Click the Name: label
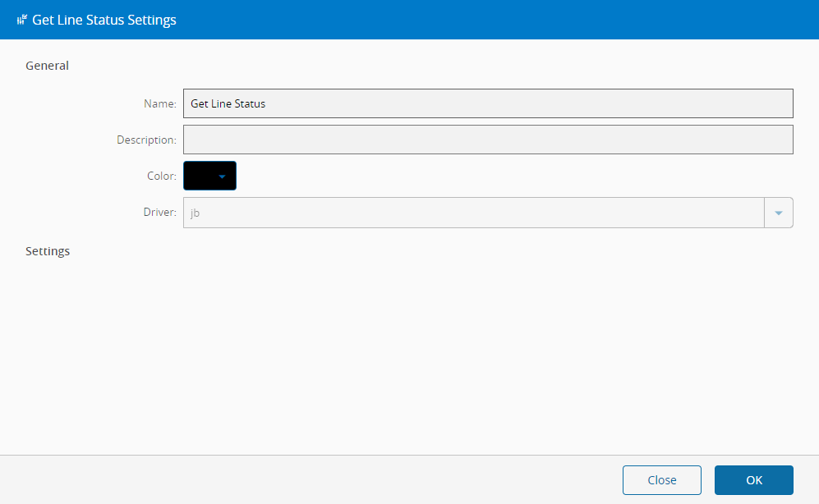Viewport: 819px width, 504px height. click(x=159, y=104)
